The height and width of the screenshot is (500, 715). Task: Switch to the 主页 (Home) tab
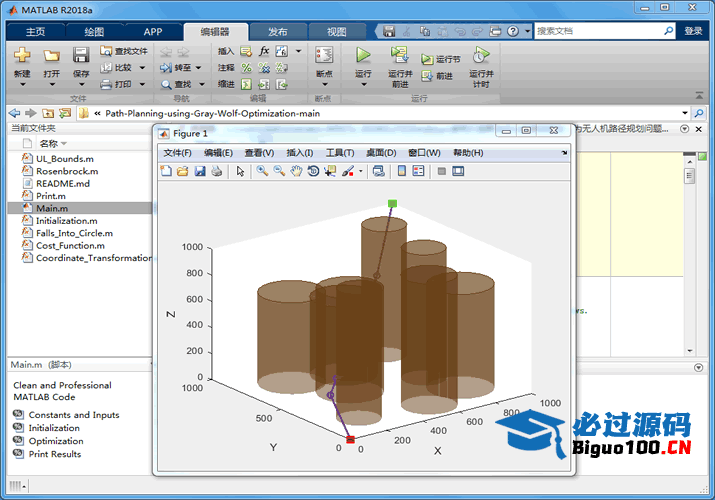pos(36,31)
